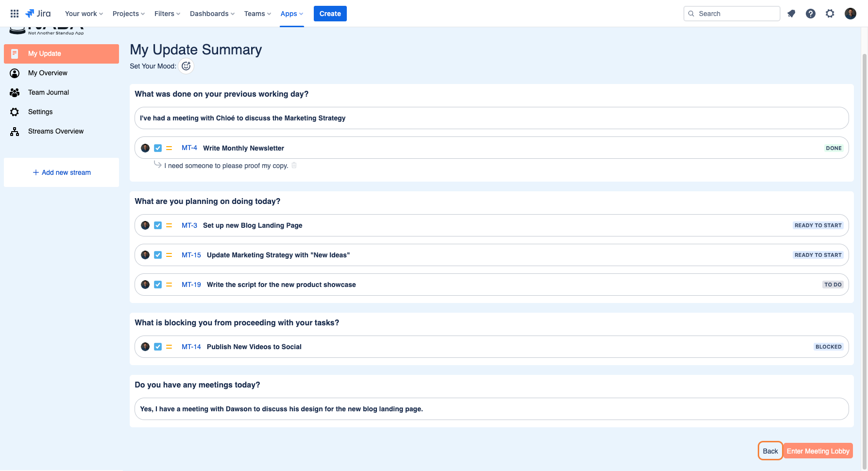The width and height of the screenshot is (868, 471).
Task: Toggle the checkbox for MT-15 task
Action: (158, 255)
